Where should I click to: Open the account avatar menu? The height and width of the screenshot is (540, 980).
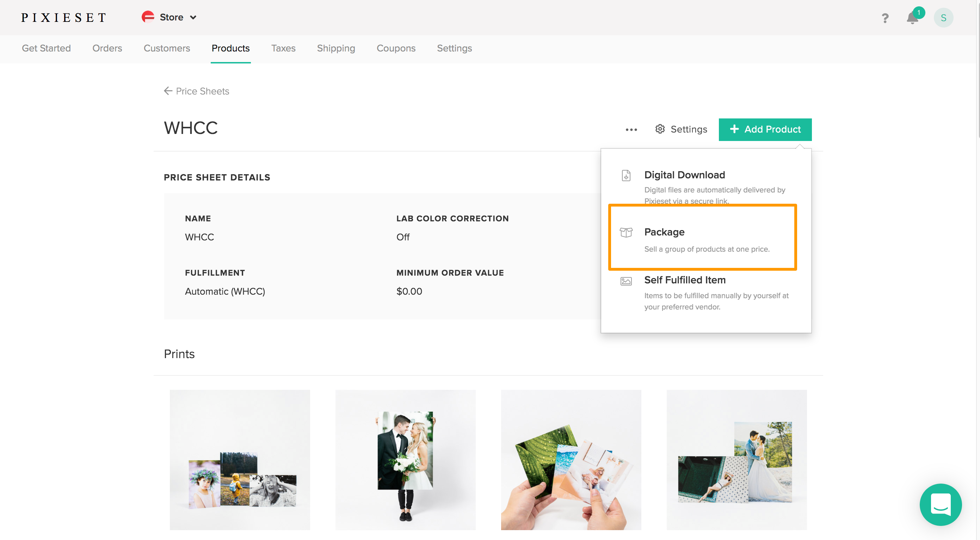(x=944, y=18)
